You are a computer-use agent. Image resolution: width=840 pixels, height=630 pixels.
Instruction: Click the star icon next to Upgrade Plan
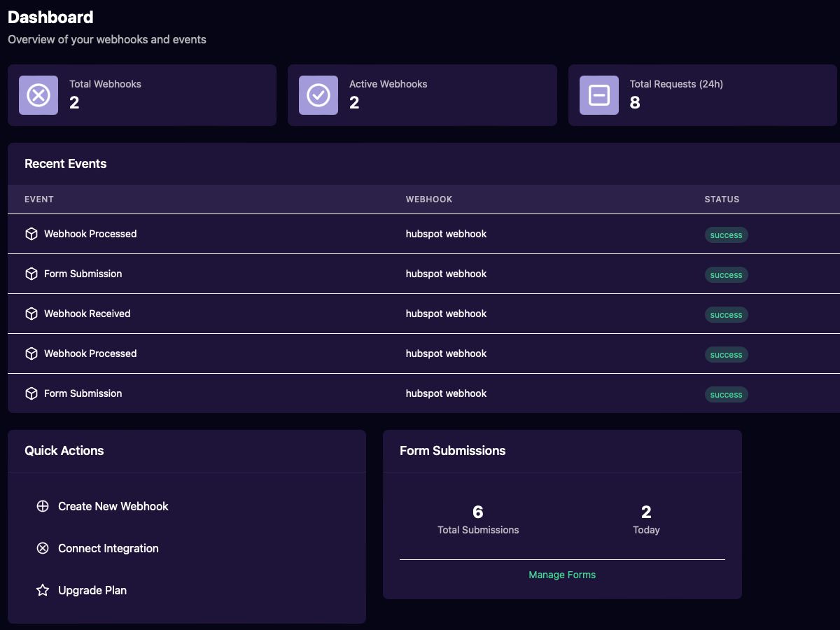point(43,590)
